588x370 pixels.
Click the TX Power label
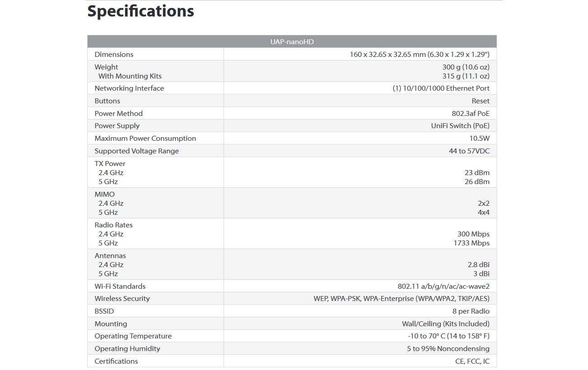[110, 164]
